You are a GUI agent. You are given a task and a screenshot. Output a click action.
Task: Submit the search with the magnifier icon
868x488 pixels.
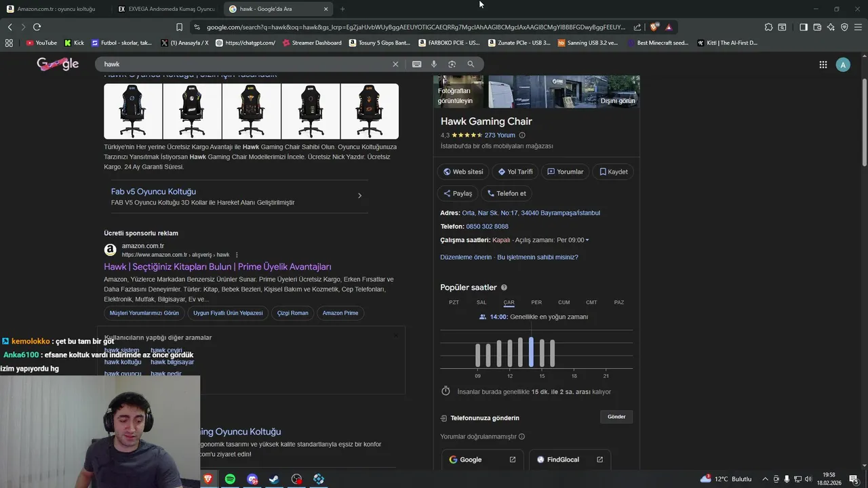(x=471, y=64)
